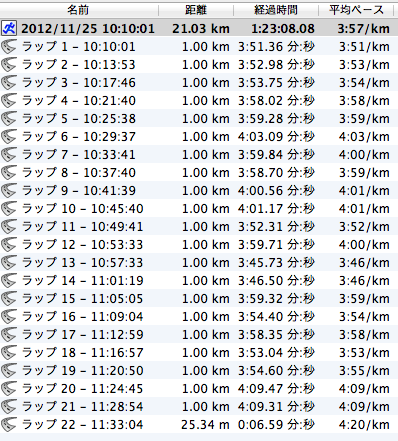Image resolution: width=398 pixels, height=441 pixels.
Task: Select ラップ 14 - 11:01:19 row
Action: pyautogui.click(x=199, y=281)
